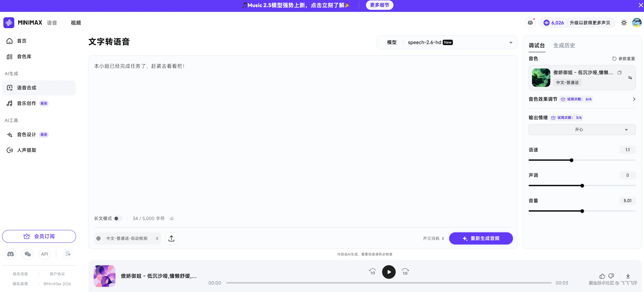Click the 重新生成音频 button
The width and height of the screenshot is (644, 292).
click(481, 239)
